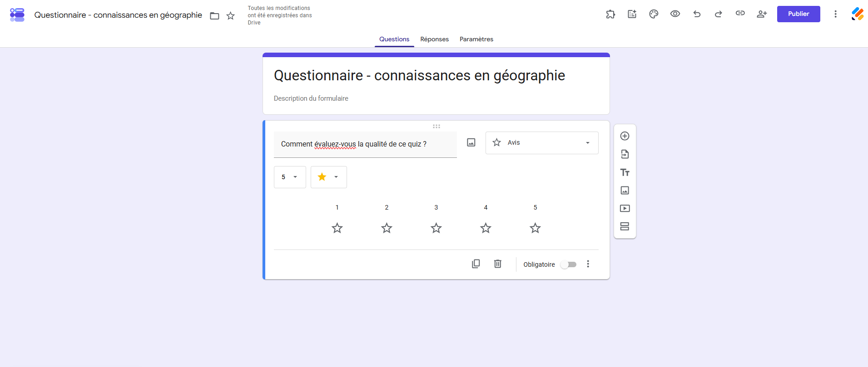Add an image from side toolbar
The width and height of the screenshot is (868, 367).
(625, 191)
